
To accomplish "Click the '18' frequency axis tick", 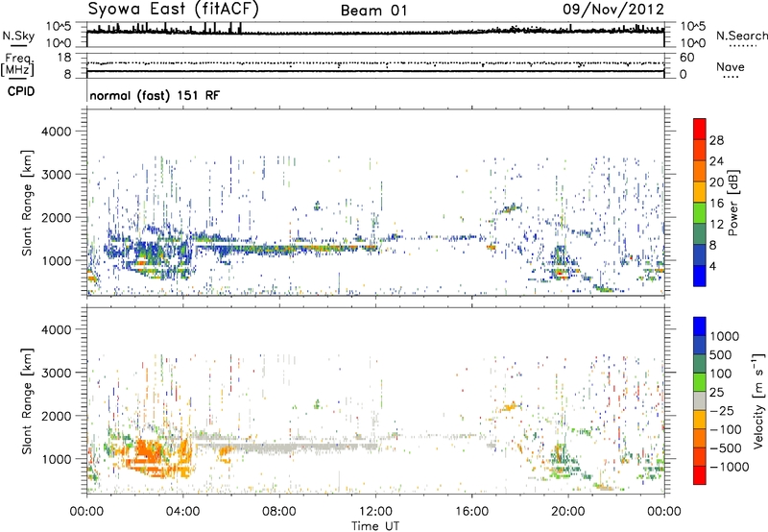I will point(64,58).
